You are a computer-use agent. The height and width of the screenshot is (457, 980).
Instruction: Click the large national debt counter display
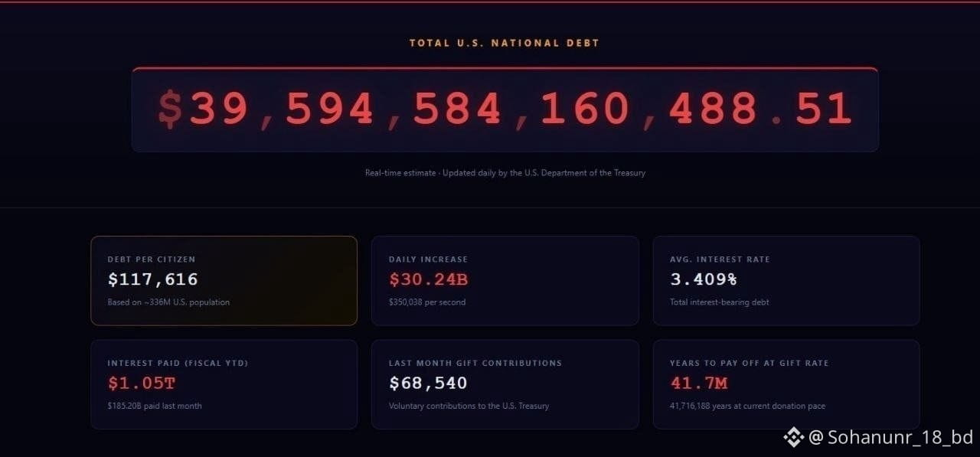[x=505, y=109]
